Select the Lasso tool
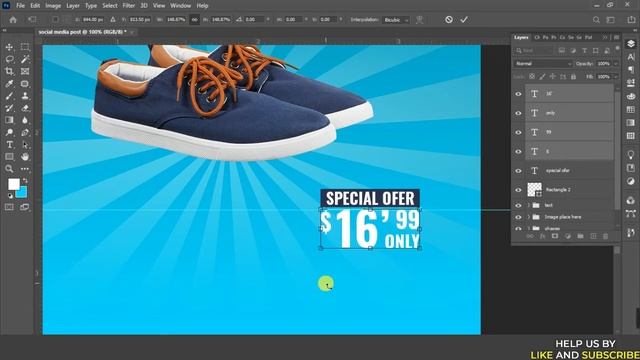 (x=9, y=60)
